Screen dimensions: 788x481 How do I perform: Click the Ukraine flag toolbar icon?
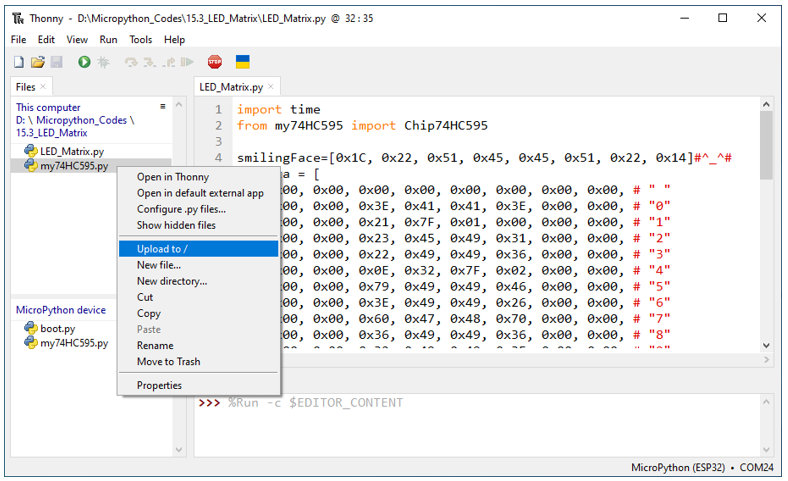tap(243, 62)
